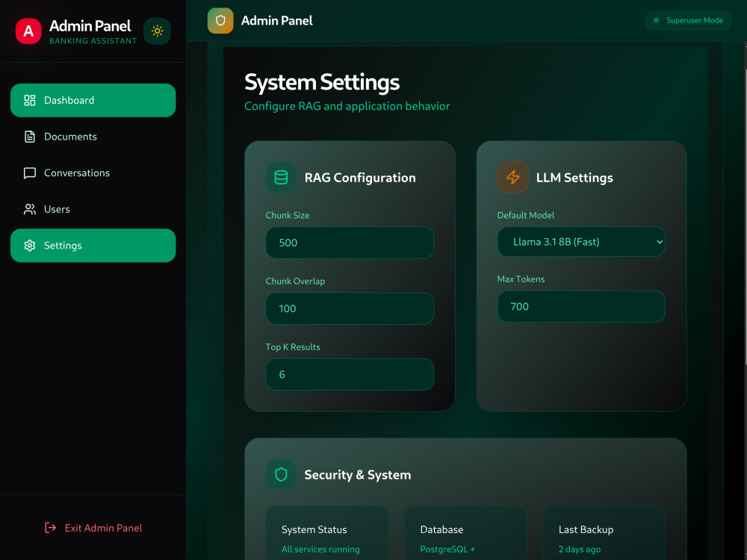Click the red 'A' logo badge

click(x=28, y=31)
